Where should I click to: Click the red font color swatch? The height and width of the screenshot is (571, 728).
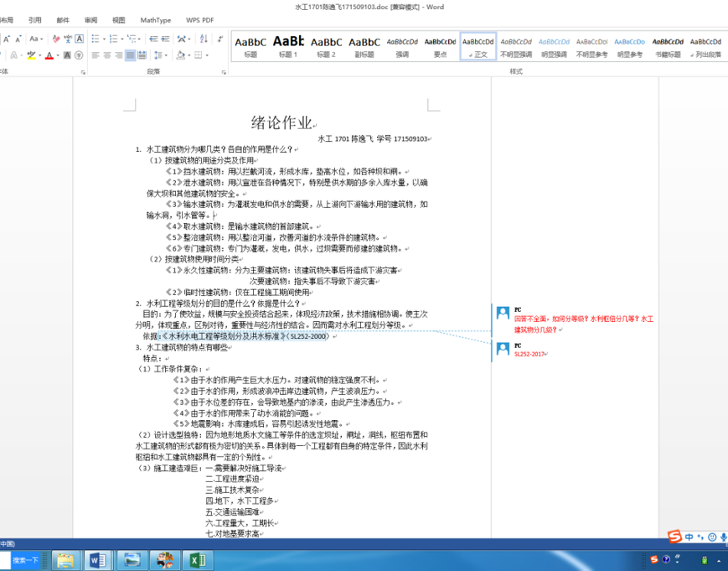pos(49,56)
